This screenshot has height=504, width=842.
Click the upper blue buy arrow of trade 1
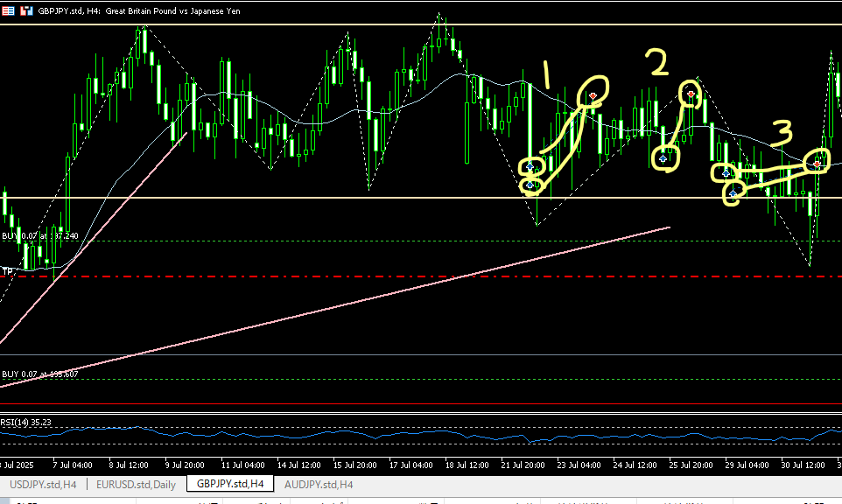point(530,166)
